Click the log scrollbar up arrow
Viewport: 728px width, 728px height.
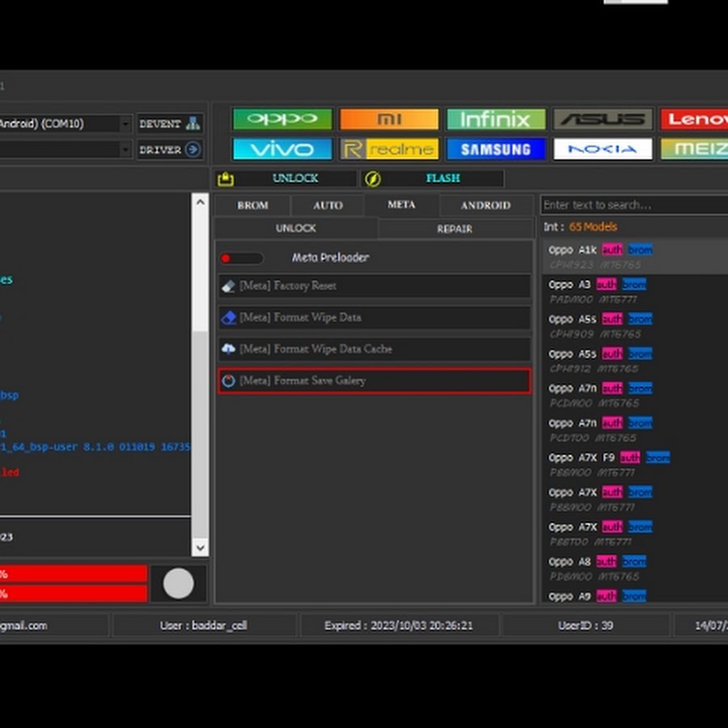point(200,202)
